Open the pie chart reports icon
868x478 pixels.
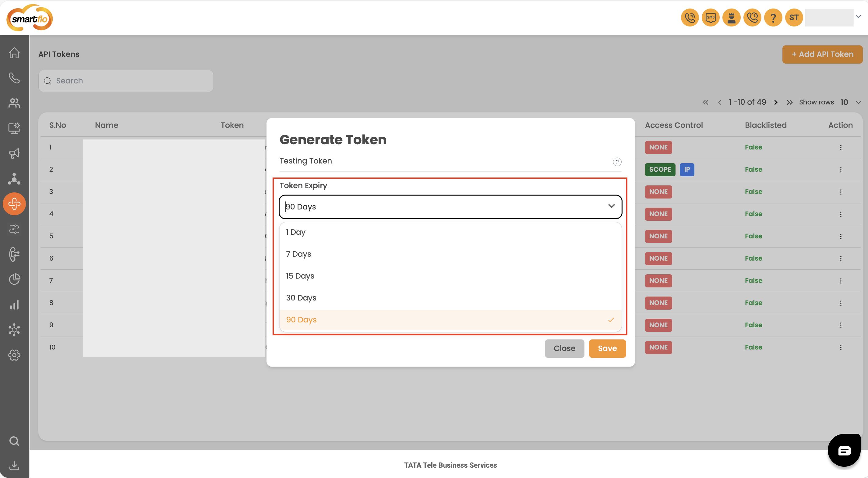click(14, 279)
